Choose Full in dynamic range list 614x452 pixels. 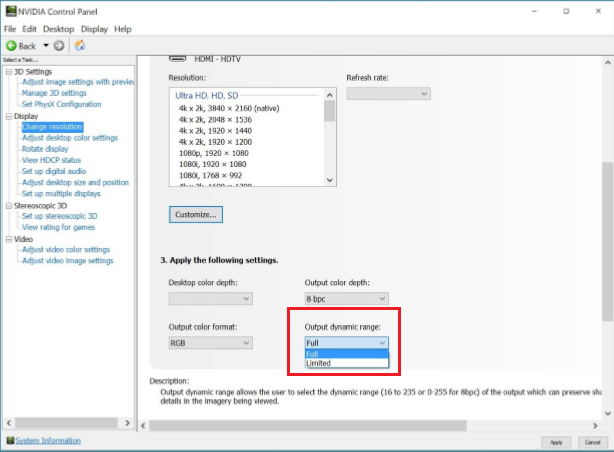[347, 354]
